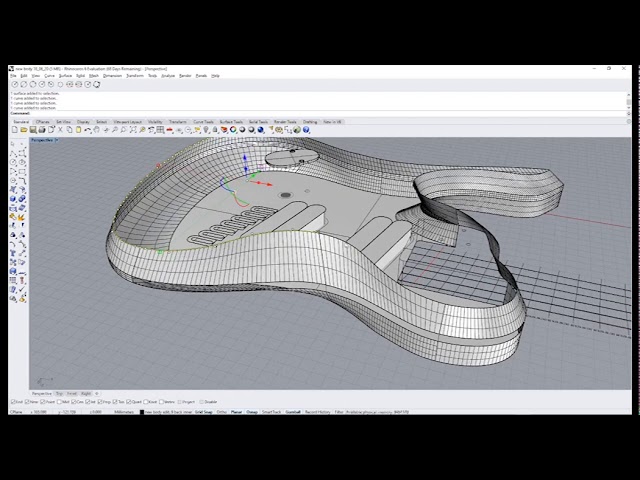Viewport: 640px width, 480px height.
Task: Select the Circle tool in left sidebar
Action: coord(13,162)
